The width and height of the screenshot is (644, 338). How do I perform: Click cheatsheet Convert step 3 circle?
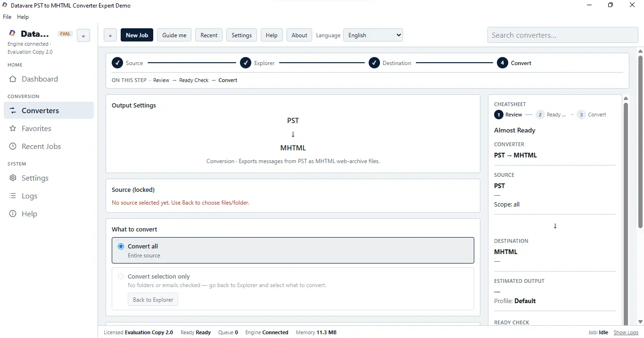[x=581, y=115]
